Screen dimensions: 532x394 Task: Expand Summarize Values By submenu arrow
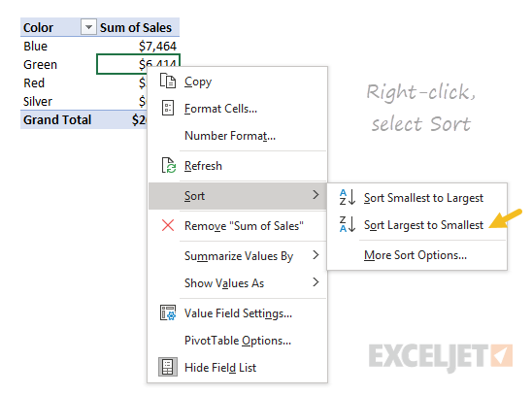tap(316, 255)
